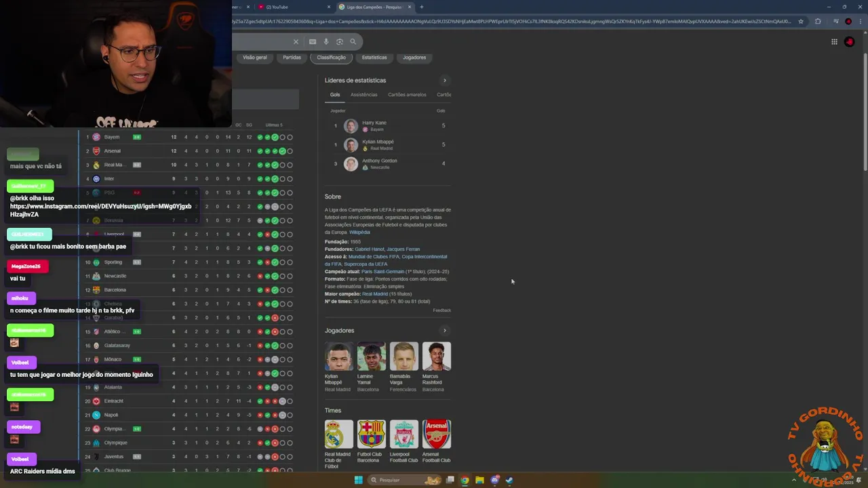Open Steam from the taskbar
868x488 pixels.
(509, 480)
